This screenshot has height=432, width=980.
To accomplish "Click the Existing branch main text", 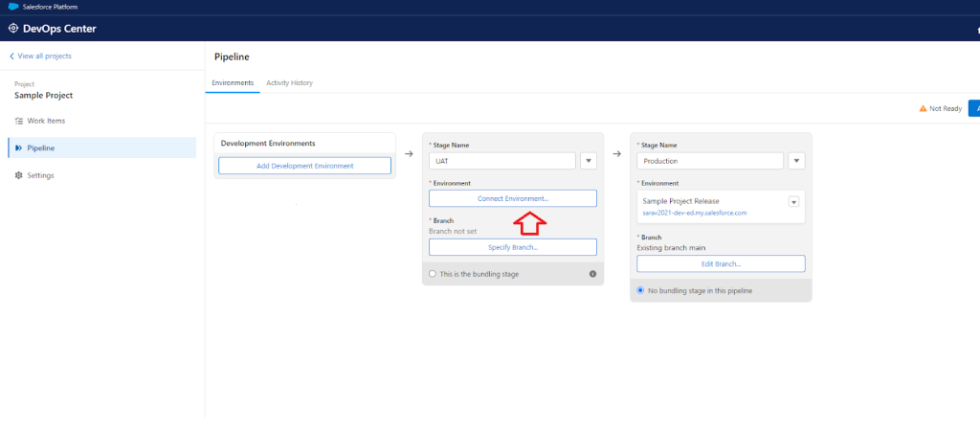I will pyautogui.click(x=671, y=247).
